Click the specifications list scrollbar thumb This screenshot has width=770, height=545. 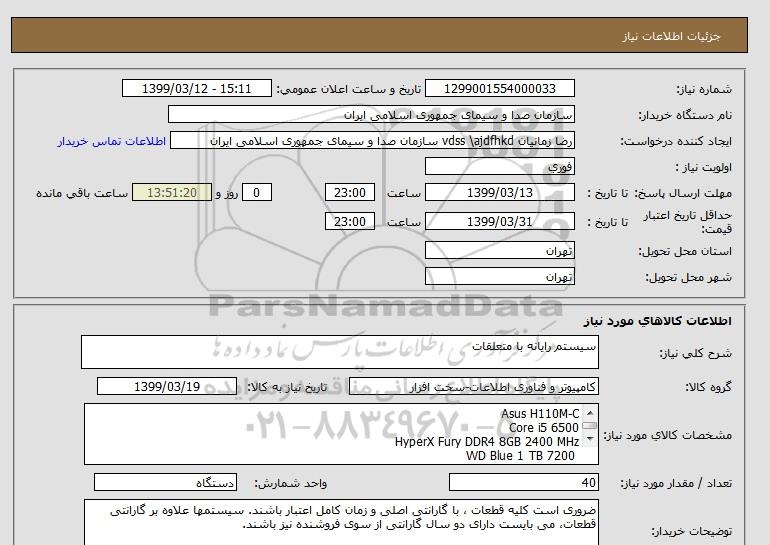pyautogui.click(x=590, y=426)
